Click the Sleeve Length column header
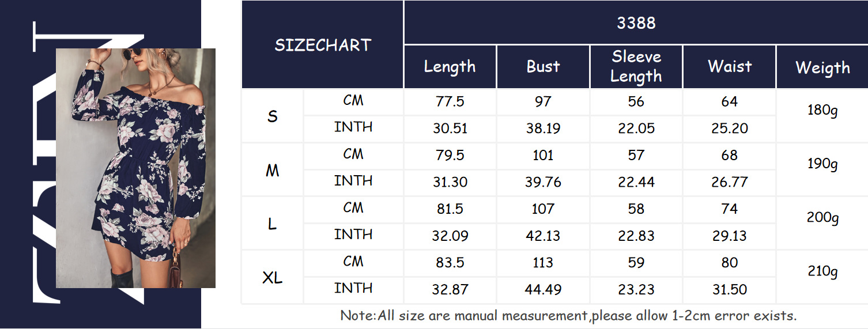This screenshot has height=329, width=868. coord(636,67)
